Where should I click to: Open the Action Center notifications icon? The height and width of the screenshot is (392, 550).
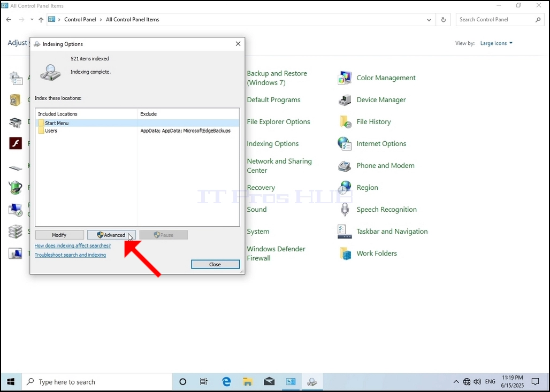pyautogui.click(x=535, y=382)
